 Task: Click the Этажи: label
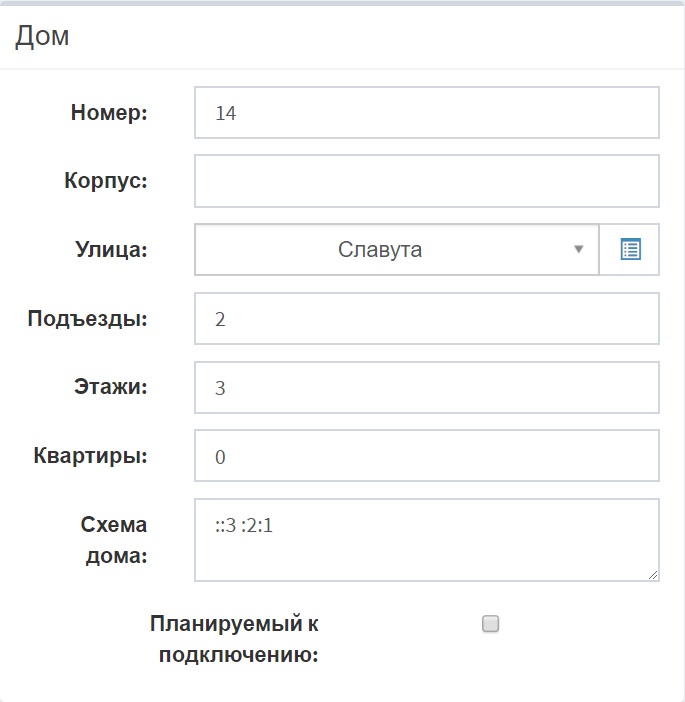[x=111, y=386]
